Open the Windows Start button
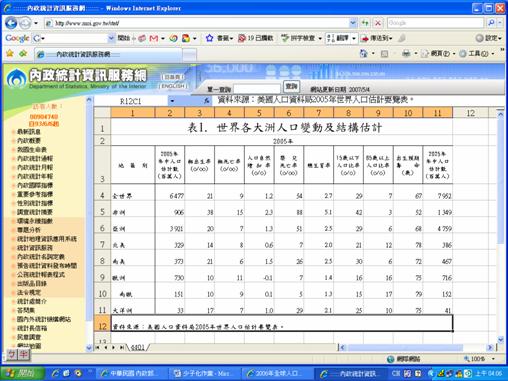The height and width of the screenshot is (381, 508). pos(22,373)
